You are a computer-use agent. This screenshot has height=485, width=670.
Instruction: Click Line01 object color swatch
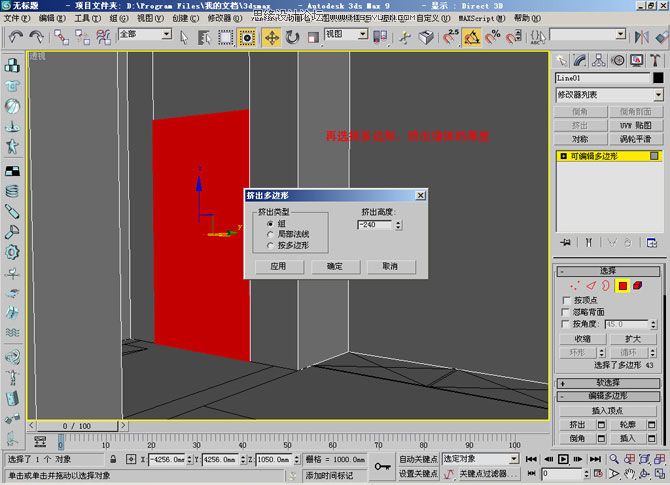coord(658,78)
